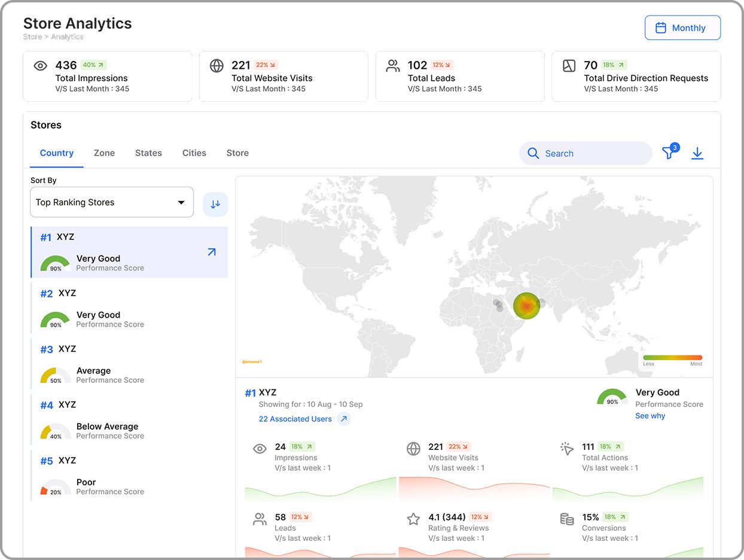
Task: Open the 22 Associated Users link
Action: [295, 419]
